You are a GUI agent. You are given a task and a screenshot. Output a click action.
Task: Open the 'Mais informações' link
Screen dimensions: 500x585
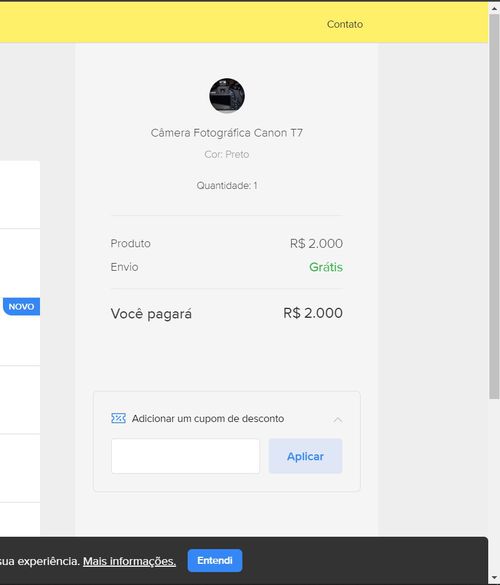[x=129, y=561]
